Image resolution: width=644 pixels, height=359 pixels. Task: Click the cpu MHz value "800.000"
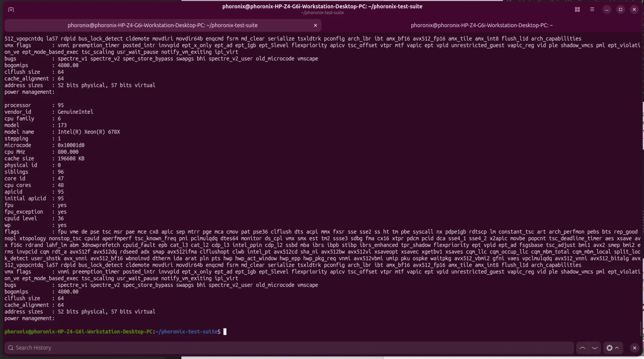(x=68, y=152)
